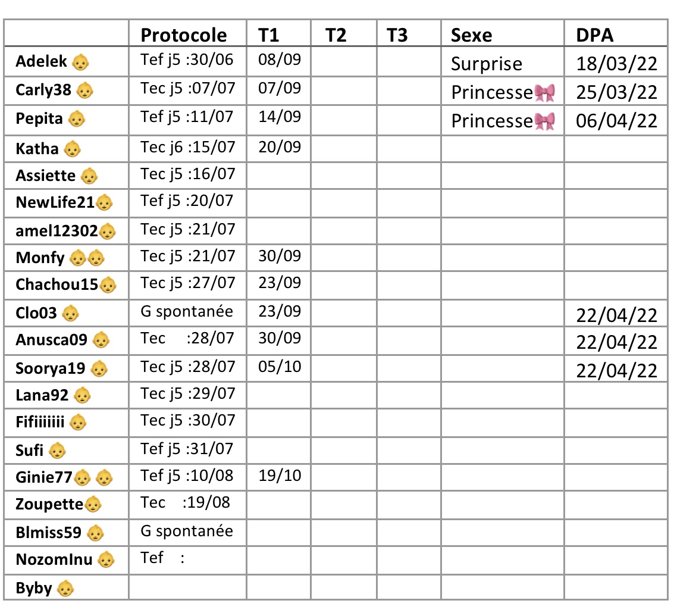Click the T2 column header
The width and height of the screenshot is (674, 616).
[x=336, y=35]
